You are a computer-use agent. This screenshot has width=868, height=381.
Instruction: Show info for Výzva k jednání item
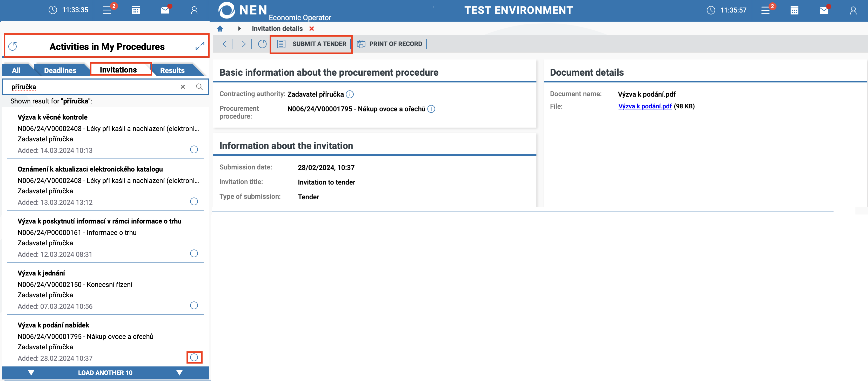point(194,305)
